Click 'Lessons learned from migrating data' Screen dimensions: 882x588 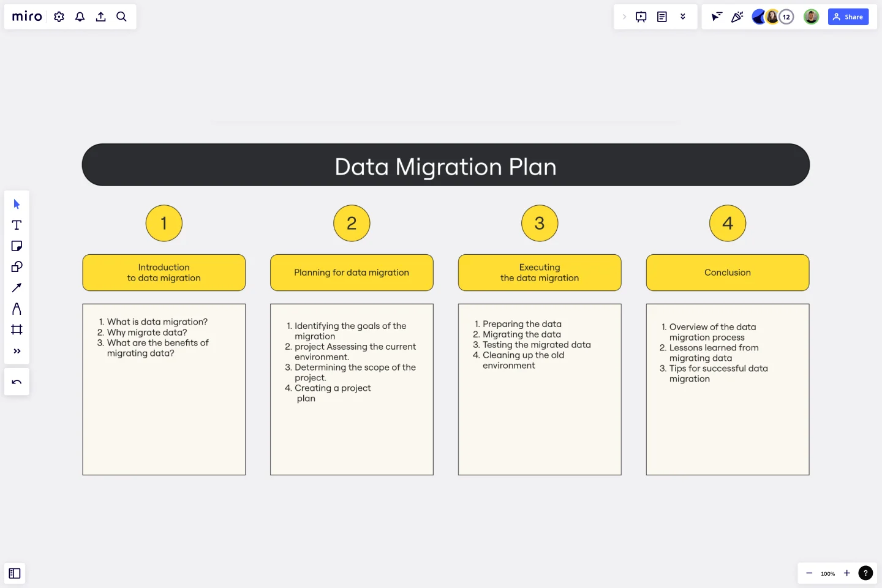point(714,353)
